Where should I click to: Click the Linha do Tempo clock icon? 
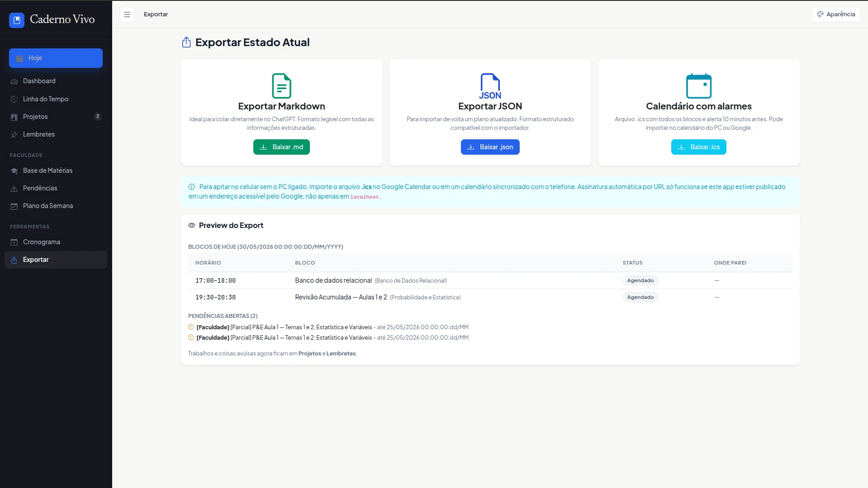[14, 99]
